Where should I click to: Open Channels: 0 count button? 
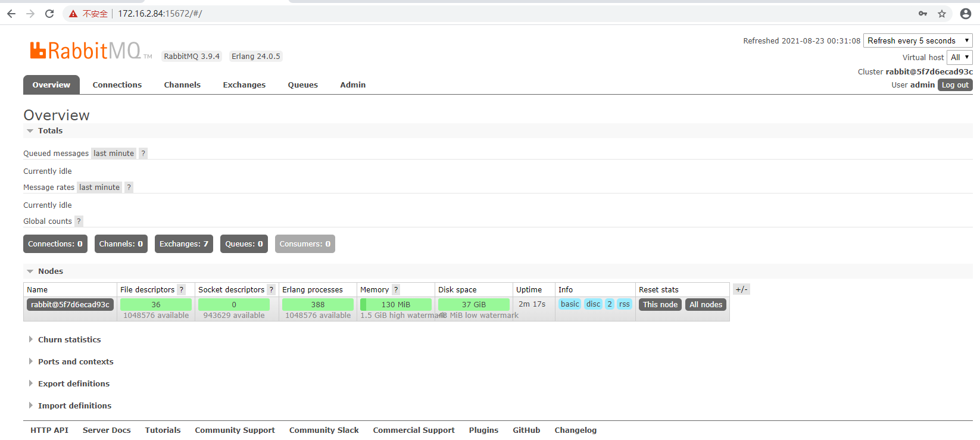[121, 244]
